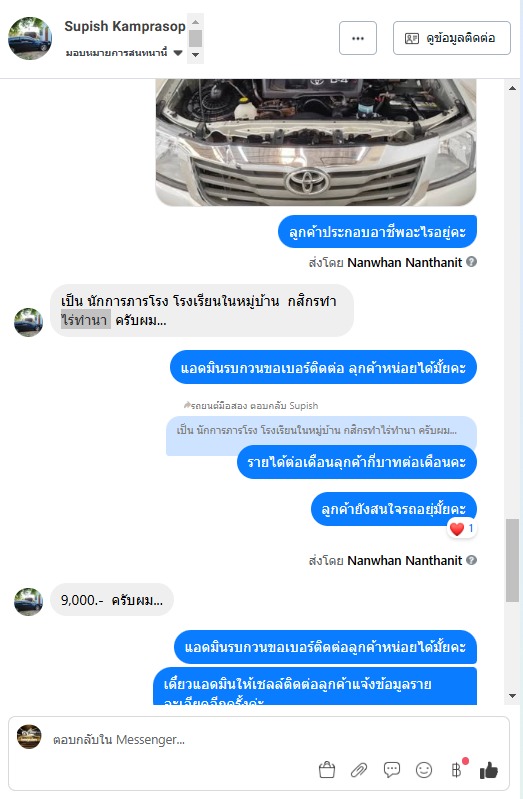Click the paperclip attachment icon
This screenshot has width=523, height=799.
tap(359, 770)
